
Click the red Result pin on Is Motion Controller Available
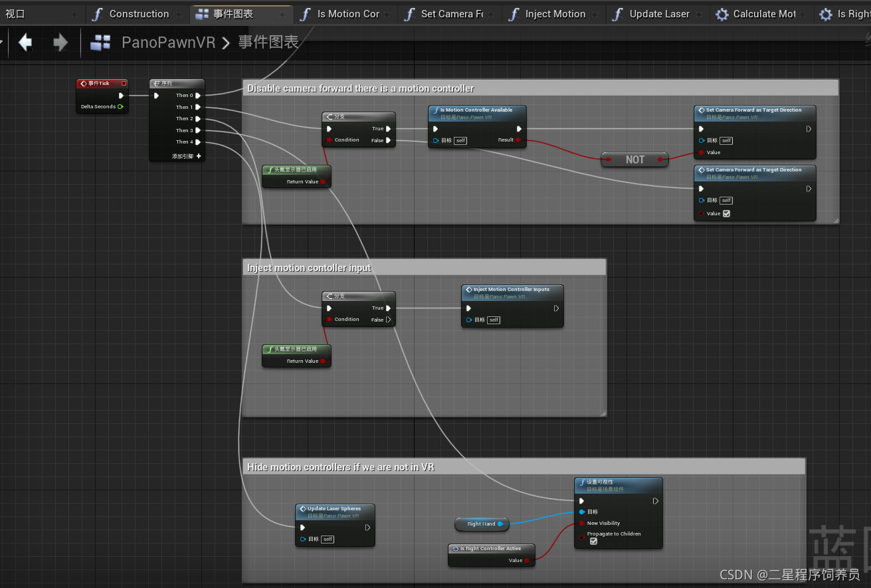coord(518,140)
